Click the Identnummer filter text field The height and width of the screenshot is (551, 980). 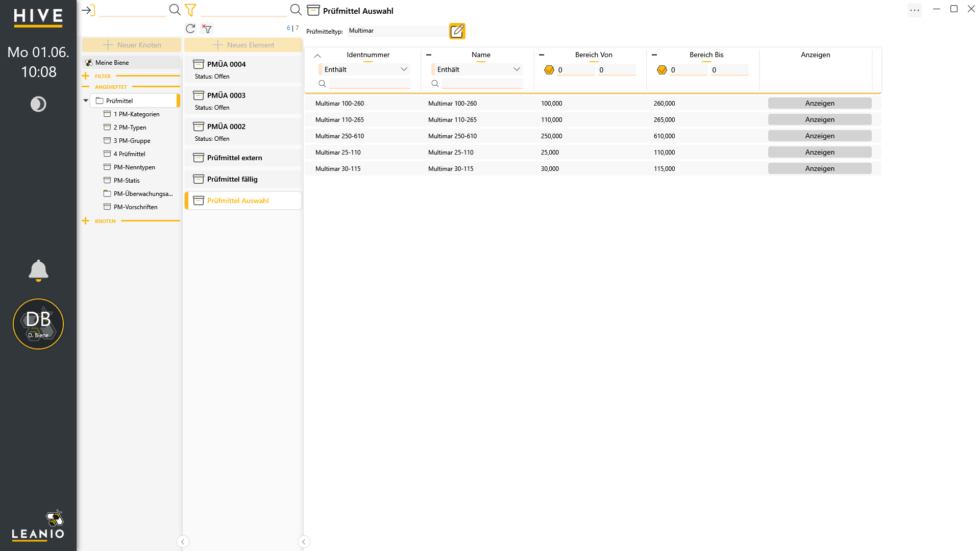point(370,84)
